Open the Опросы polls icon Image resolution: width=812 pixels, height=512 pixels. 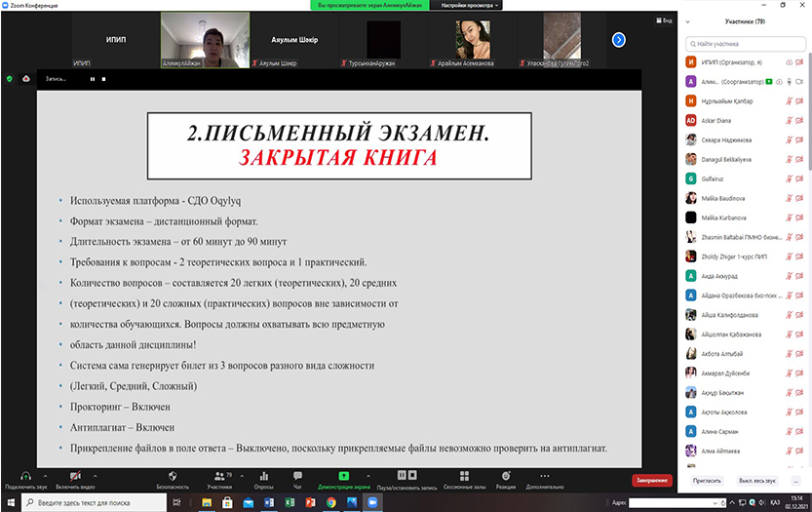[x=263, y=475]
